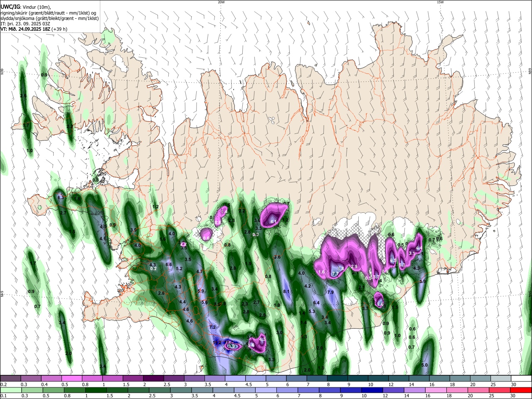Image resolution: width=532 pixels, height=399 pixels.
Task: Click the deep navy blue 10 rain legend swatch
Action: (372, 390)
